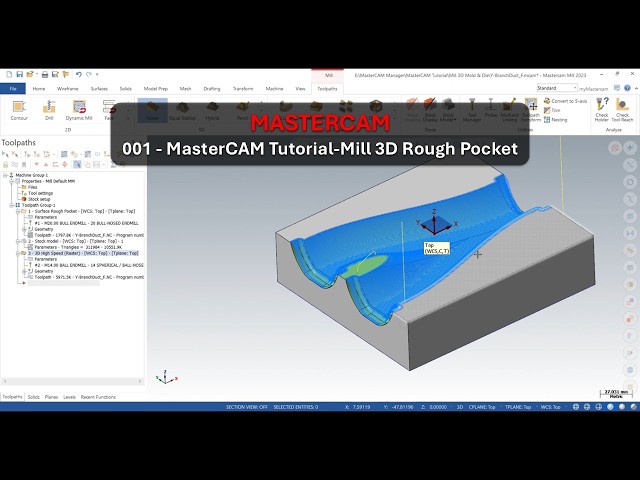This screenshot has height=480, width=640.
Task: Move the insert arrow up one item
Action: (46, 164)
